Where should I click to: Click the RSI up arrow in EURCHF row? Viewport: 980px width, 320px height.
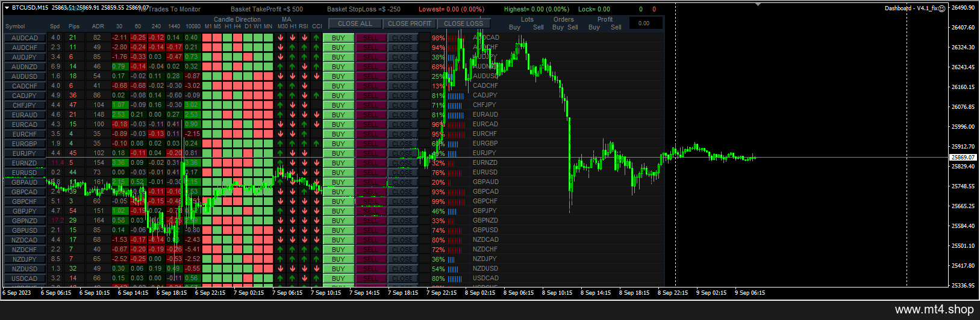coord(304,134)
